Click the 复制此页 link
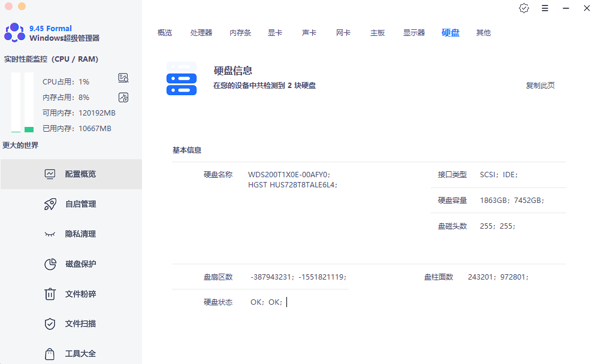 click(540, 86)
